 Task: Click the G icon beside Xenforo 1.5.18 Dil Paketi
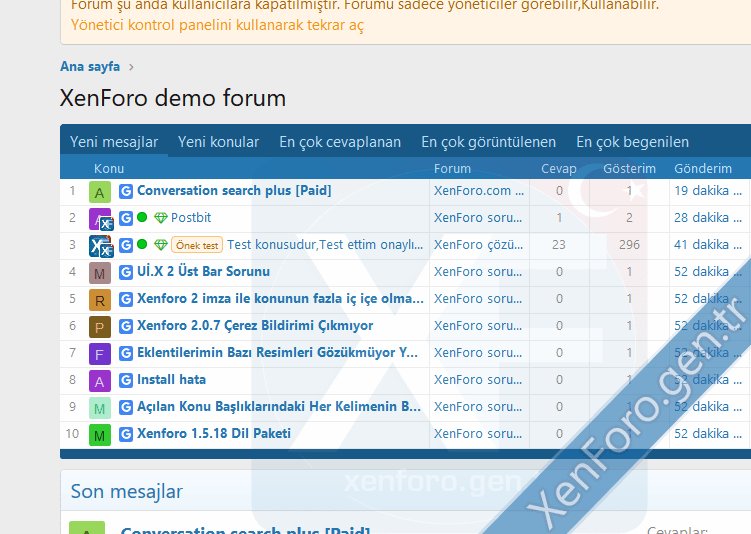point(125,434)
